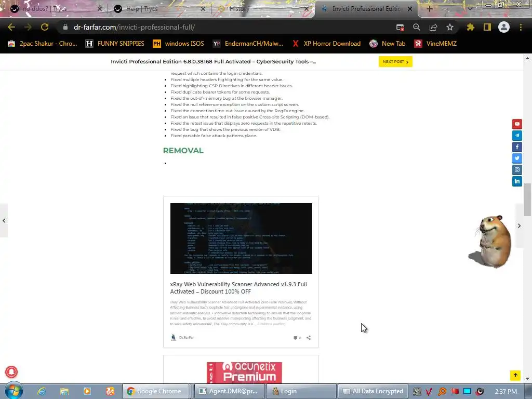Launch Internet Explorer from taskbar
This screenshot has width=532, height=399.
[x=42, y=391]
